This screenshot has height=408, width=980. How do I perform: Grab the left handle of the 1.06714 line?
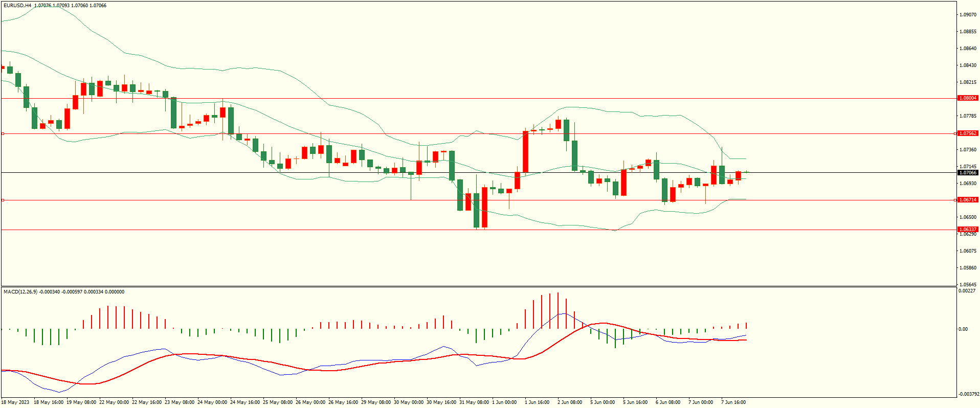3,200
